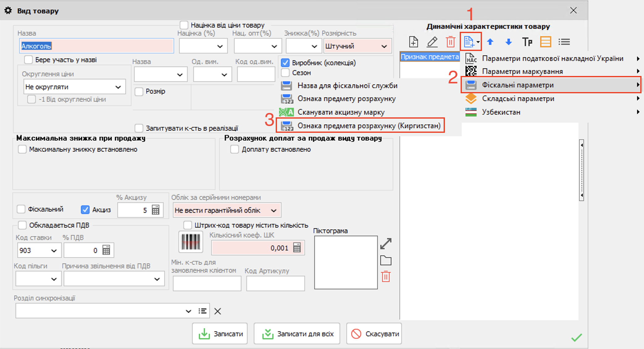Viewport: 644px width, 349px height.
Task: Open calculator for % Акцизу field
Action: pyautogui.click(x=156, y=210)
